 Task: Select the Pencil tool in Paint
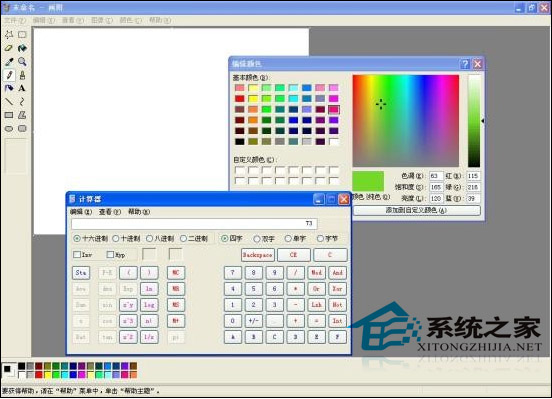9,75
